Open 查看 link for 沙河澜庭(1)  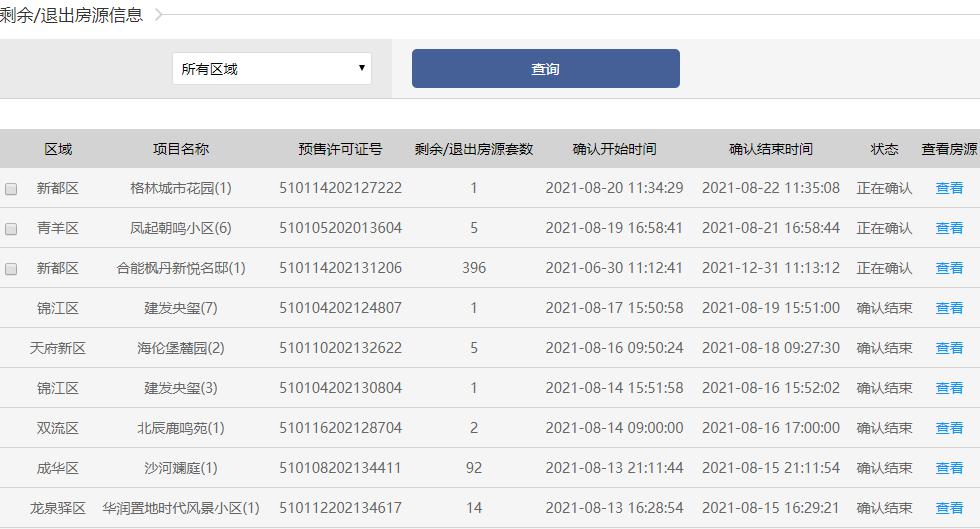[949, 468]
